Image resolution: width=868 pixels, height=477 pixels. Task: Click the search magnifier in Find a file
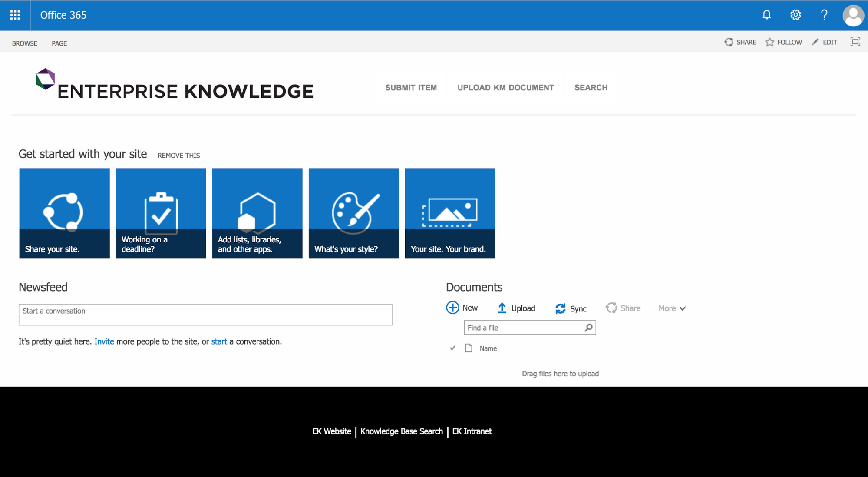(588, 328)
